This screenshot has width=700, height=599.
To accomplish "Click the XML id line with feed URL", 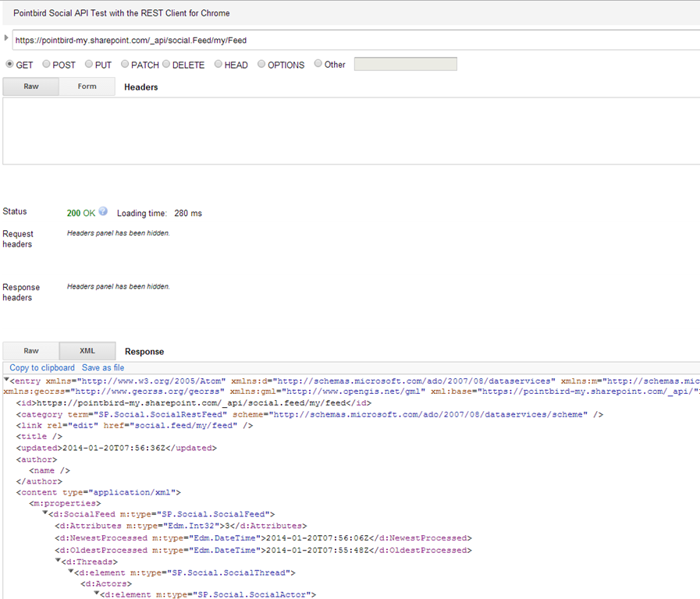I will tap(194, 403).
